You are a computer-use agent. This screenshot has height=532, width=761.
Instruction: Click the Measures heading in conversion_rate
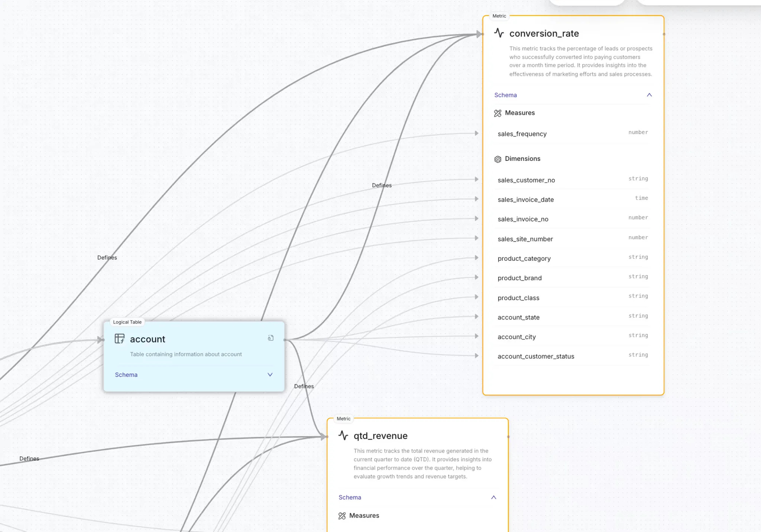(x=519, y=113)
